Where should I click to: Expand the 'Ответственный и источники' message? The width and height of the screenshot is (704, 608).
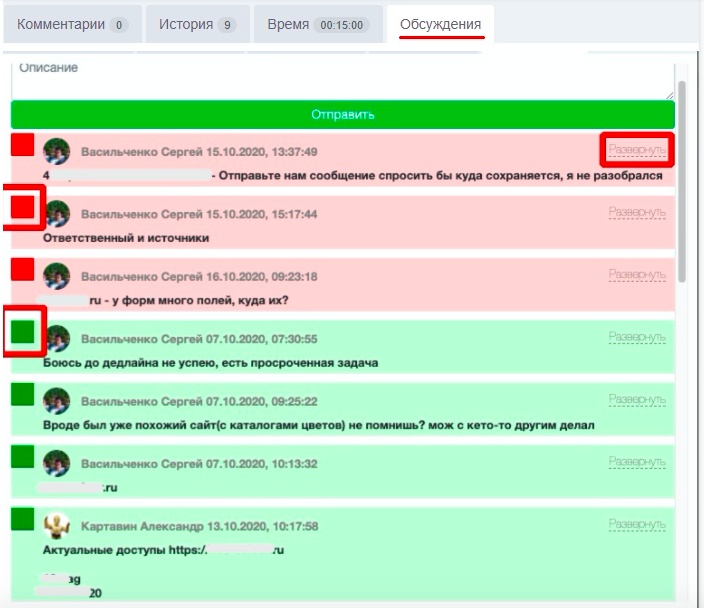coord(637,213)
